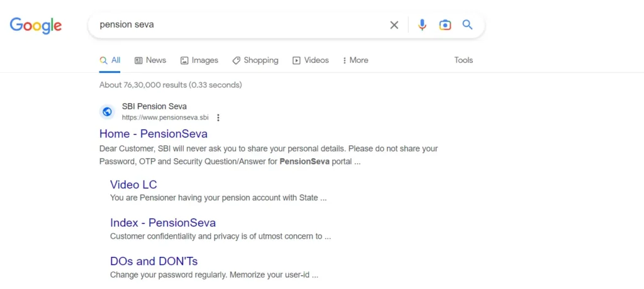Start voice search with microphone icon

[x=422, y=25]
